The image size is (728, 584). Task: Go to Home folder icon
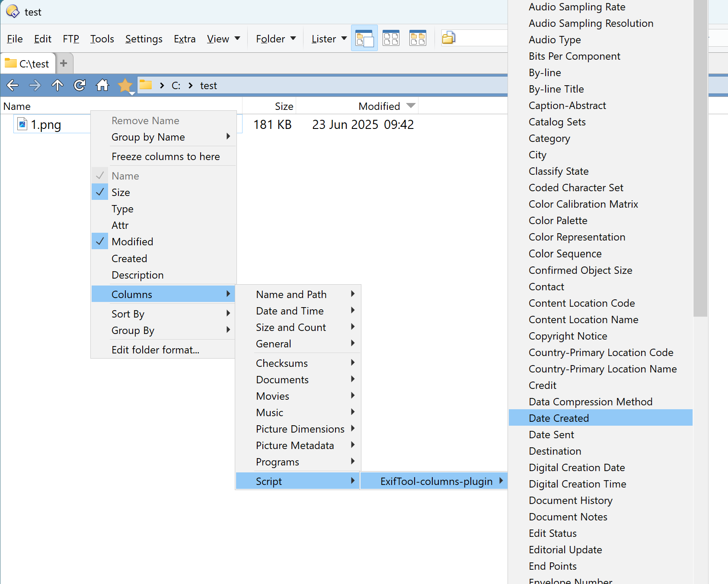[x=102, y=85]
